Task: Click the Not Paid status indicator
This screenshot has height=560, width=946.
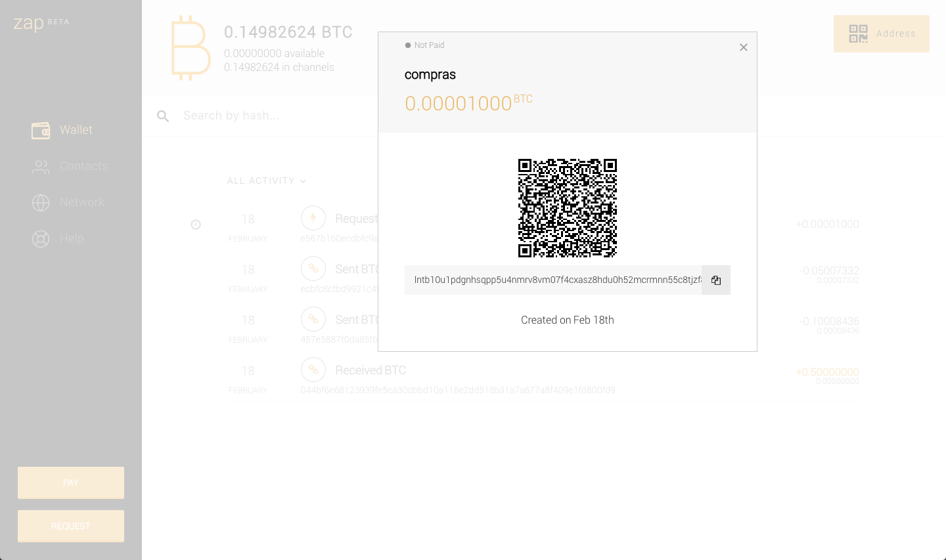Action: [424, 45]
